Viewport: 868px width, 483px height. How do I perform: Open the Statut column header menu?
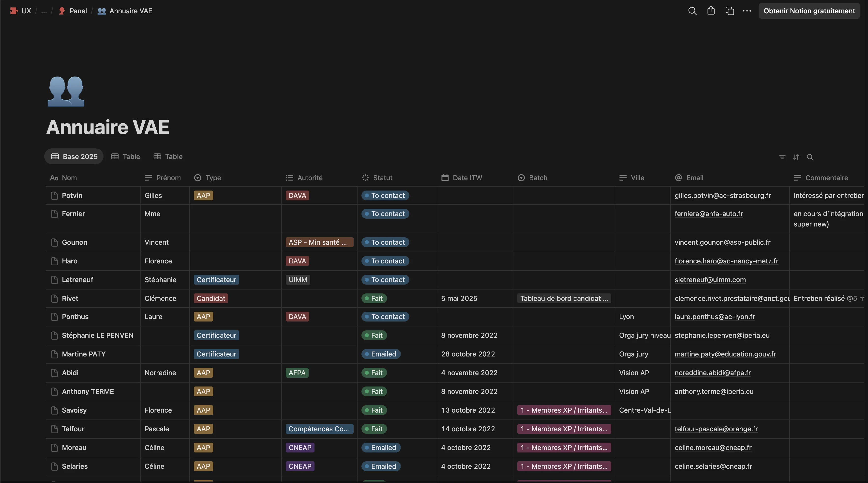[x=383, y=178]
